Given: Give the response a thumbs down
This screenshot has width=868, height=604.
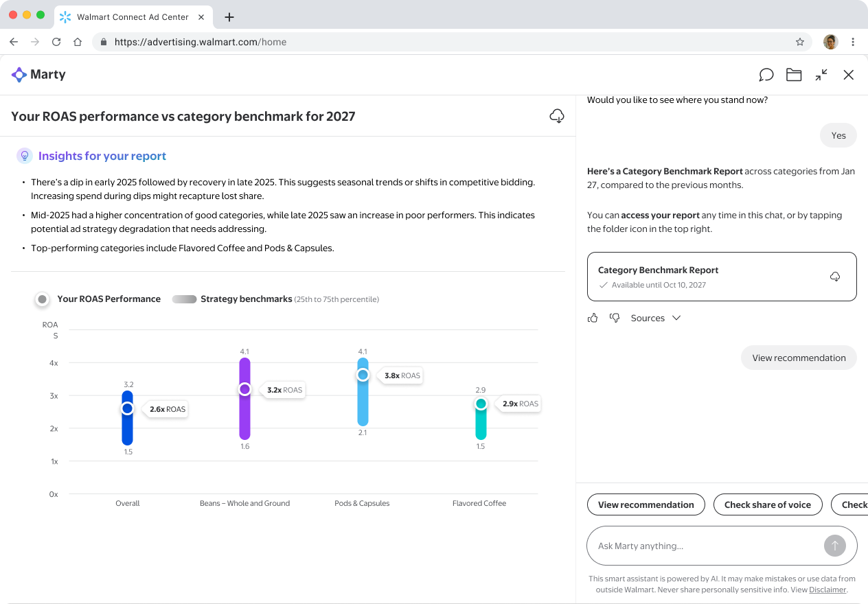Looking at the screenshot, I should [x=615, y=318].
